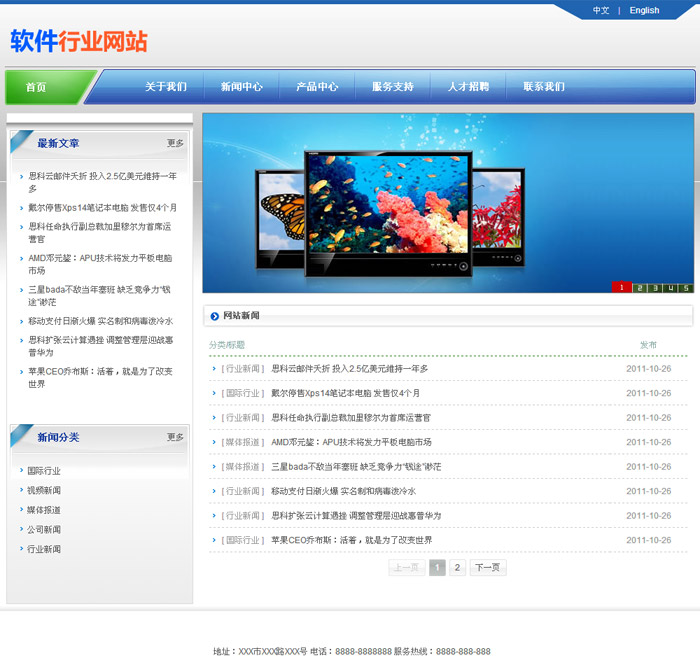Open sidebar article 移动支付日渐火爆
The image size is (700, 672).
pos(100,321)
